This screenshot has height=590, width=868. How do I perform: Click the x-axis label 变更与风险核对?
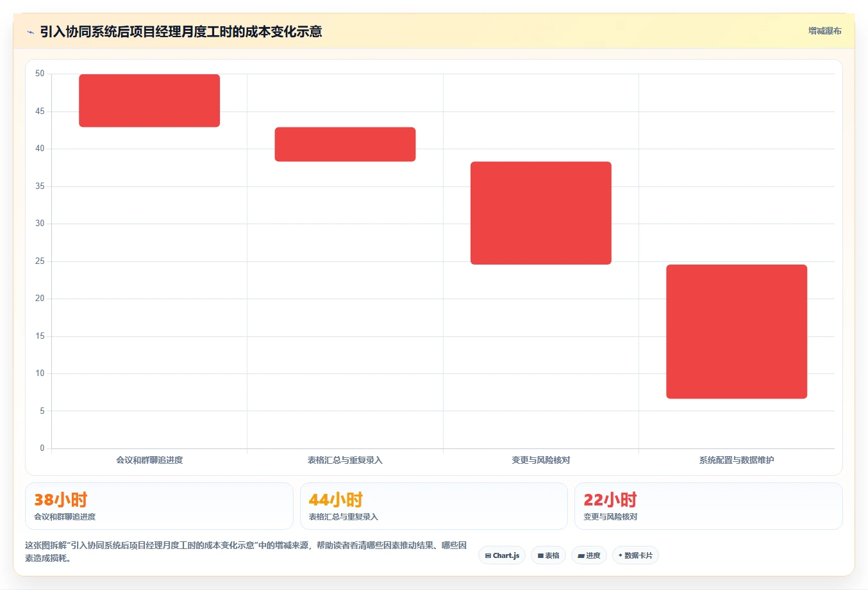point(541,460)
